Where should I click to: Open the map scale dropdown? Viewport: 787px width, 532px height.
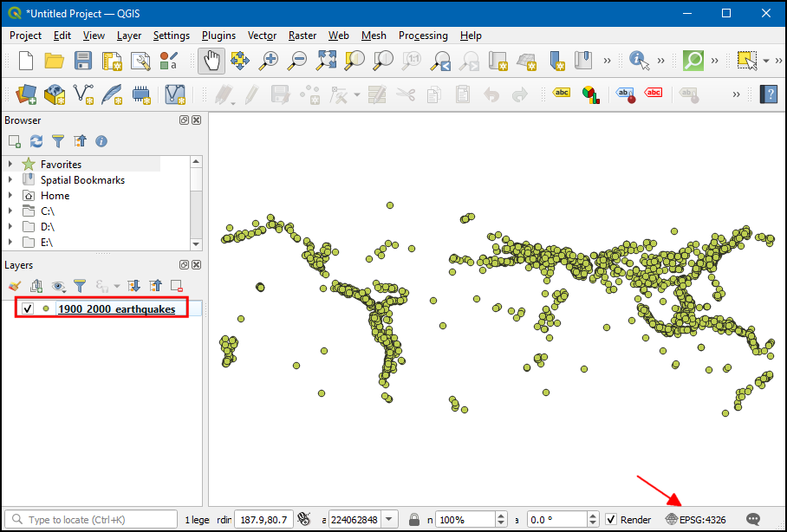390,520
